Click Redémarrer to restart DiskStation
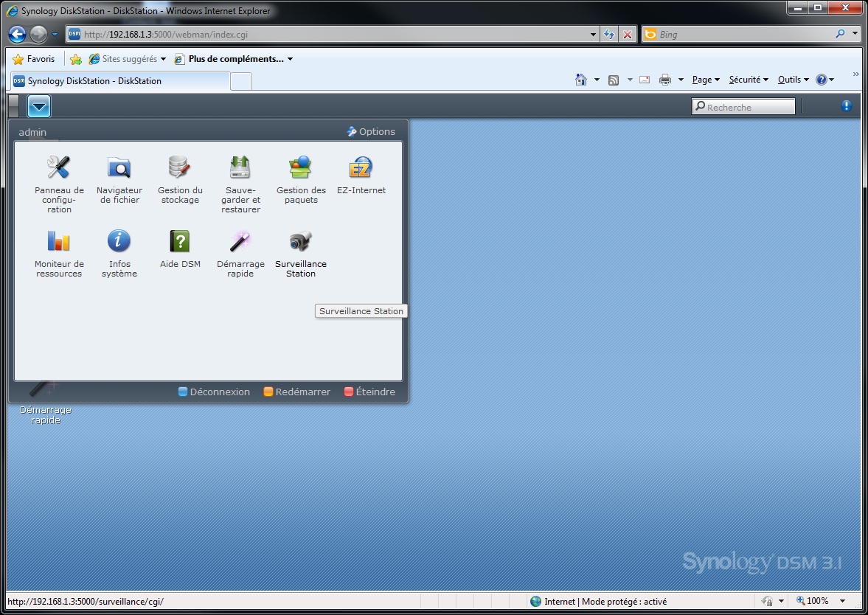Image resolution: width=868 pixels, height=615 pixels. pos(296,392)
